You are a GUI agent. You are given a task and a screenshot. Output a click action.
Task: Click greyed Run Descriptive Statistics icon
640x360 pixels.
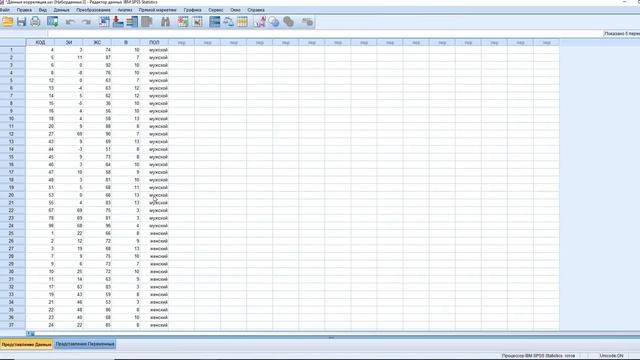coord(147,22)
